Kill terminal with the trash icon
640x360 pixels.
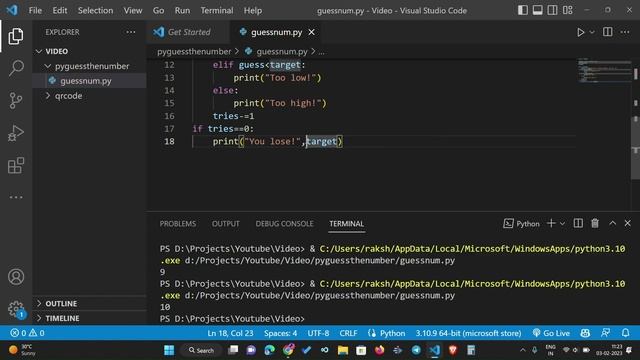595,223
